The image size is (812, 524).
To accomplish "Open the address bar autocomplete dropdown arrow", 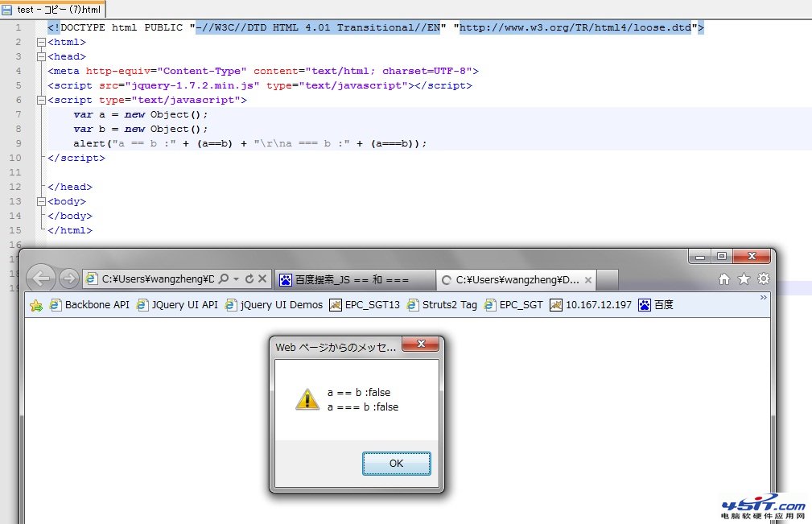I will (237, 279).
